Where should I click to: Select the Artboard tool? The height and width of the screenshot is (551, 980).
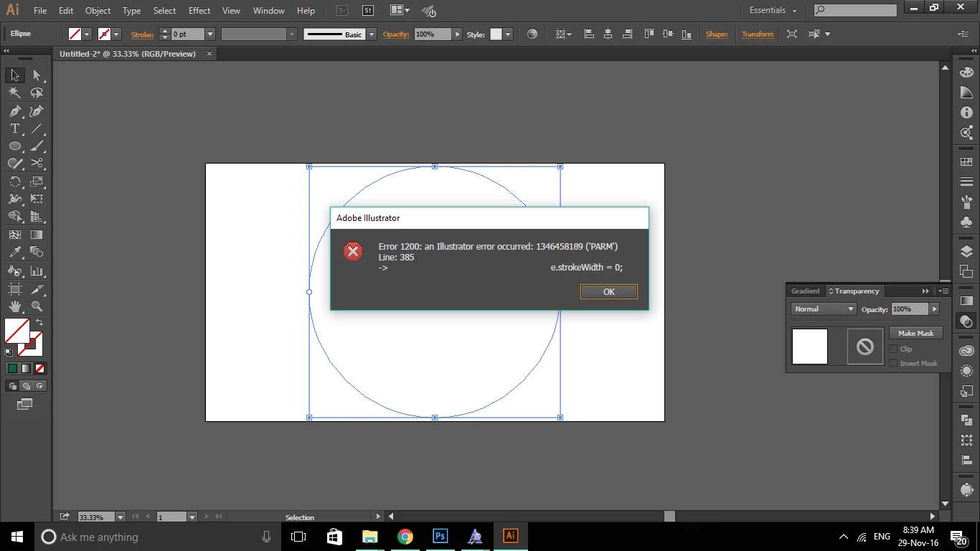pyautogui.click(x=14, y=289)
